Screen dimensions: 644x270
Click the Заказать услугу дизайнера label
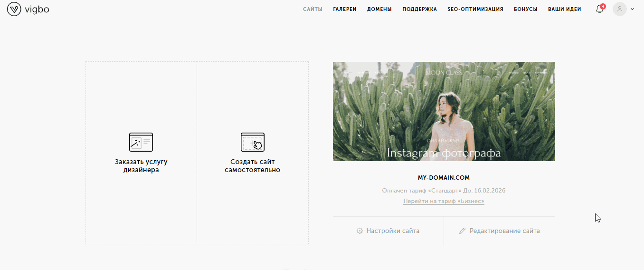pyautogui.click(x=141, y=166)
